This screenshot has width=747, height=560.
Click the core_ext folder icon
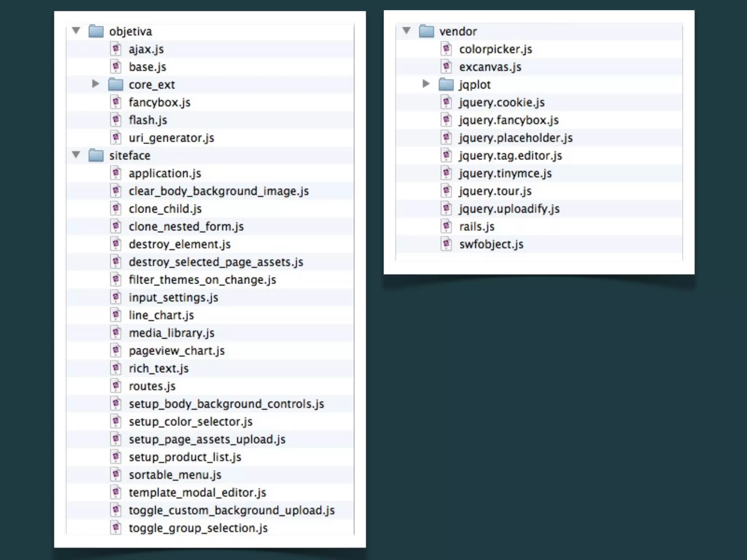coord(116,85)
